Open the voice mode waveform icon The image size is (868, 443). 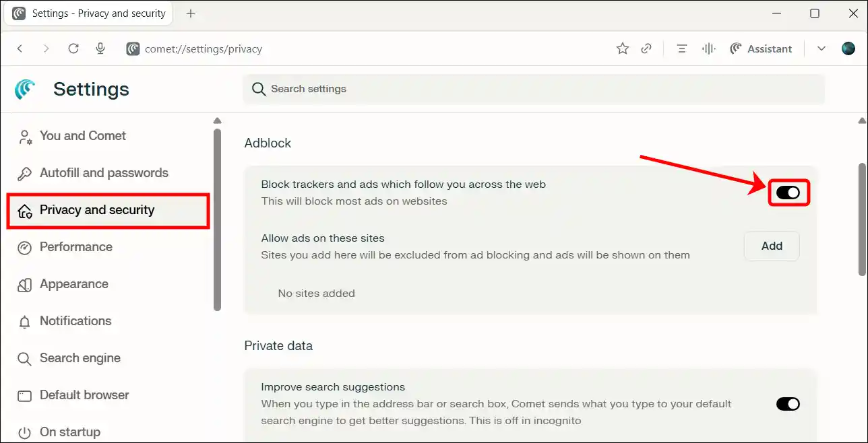[708, 48]
